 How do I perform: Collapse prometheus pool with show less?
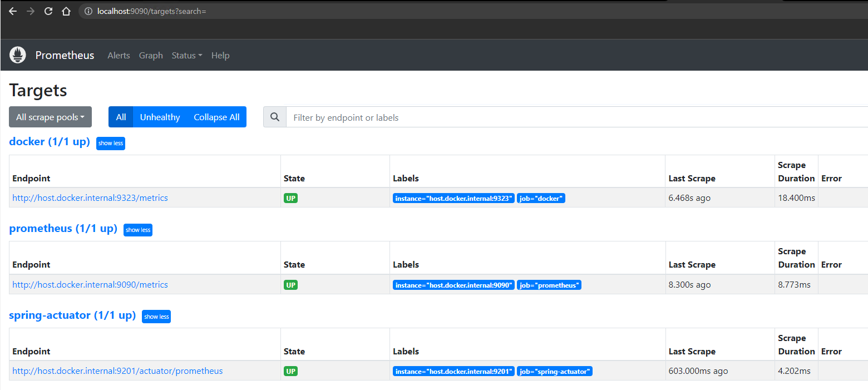click(x=138, y=230)
